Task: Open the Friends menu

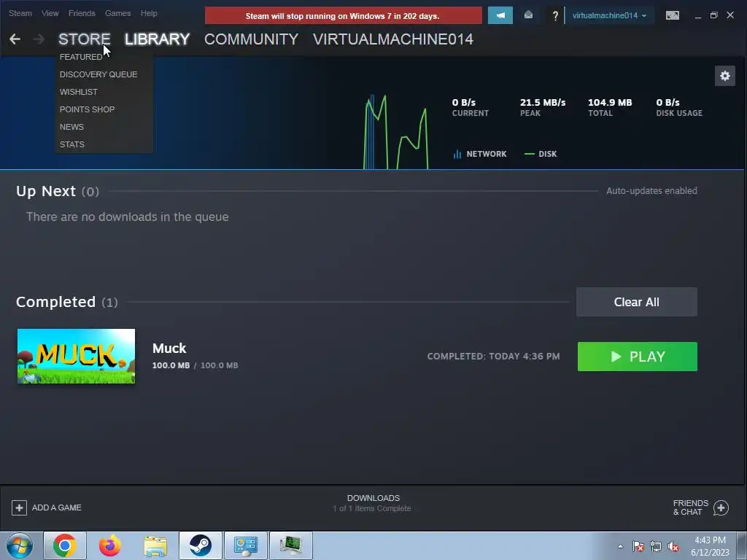Action: (x=82, y=13)
